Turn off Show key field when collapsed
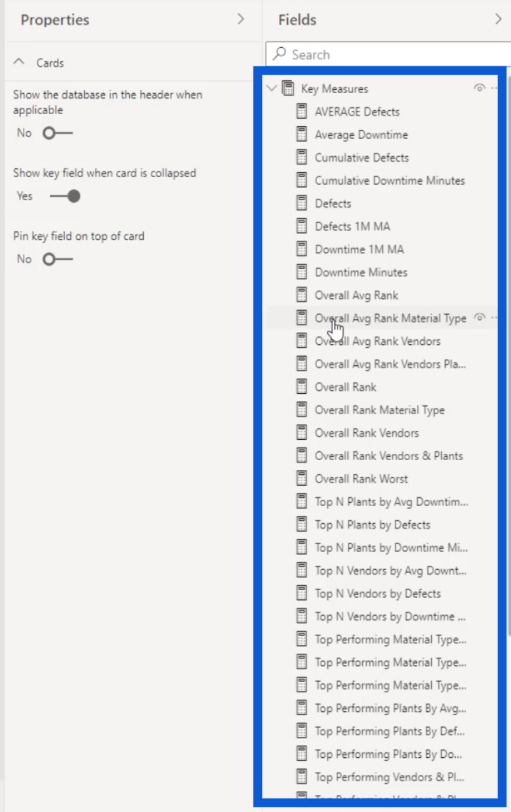The image size is (511, 812). tap(65, 196)
